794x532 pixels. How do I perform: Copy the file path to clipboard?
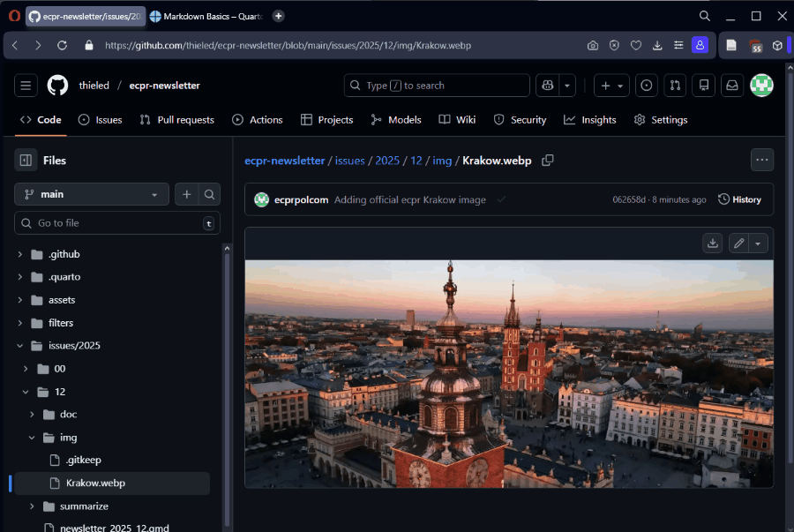(x=548, y=161)
